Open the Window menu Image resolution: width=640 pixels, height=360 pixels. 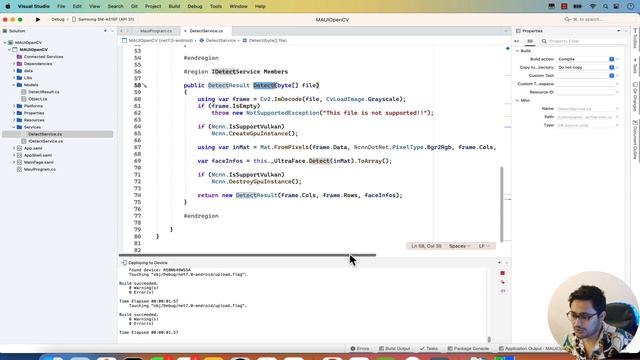[238, 6]
